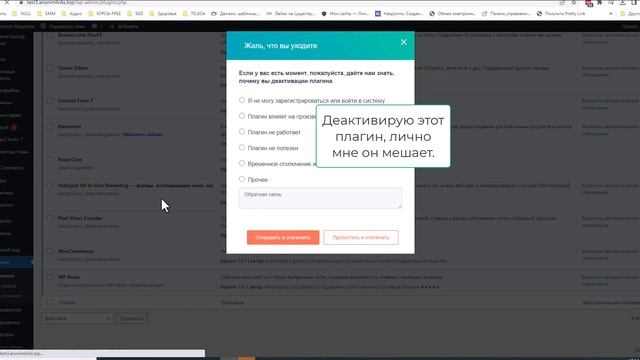Open the TELEGA bookmarks folder

click(194, 13)
